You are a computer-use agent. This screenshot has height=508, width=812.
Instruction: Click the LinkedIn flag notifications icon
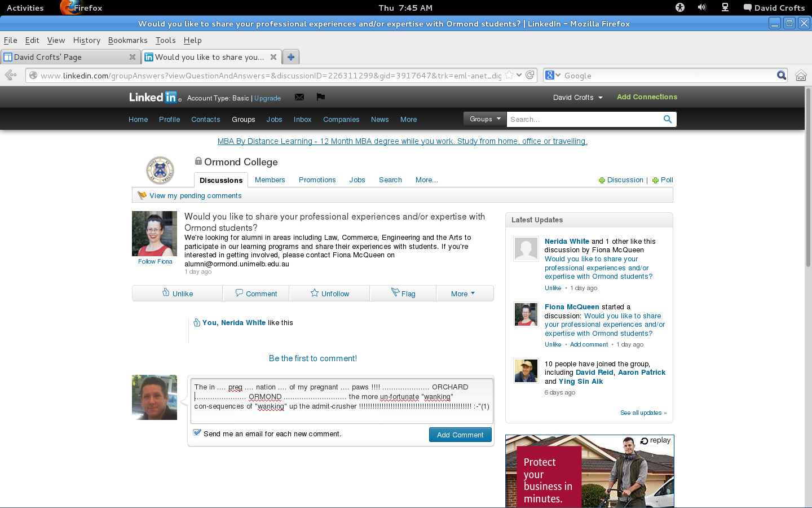tap(321, 97)
